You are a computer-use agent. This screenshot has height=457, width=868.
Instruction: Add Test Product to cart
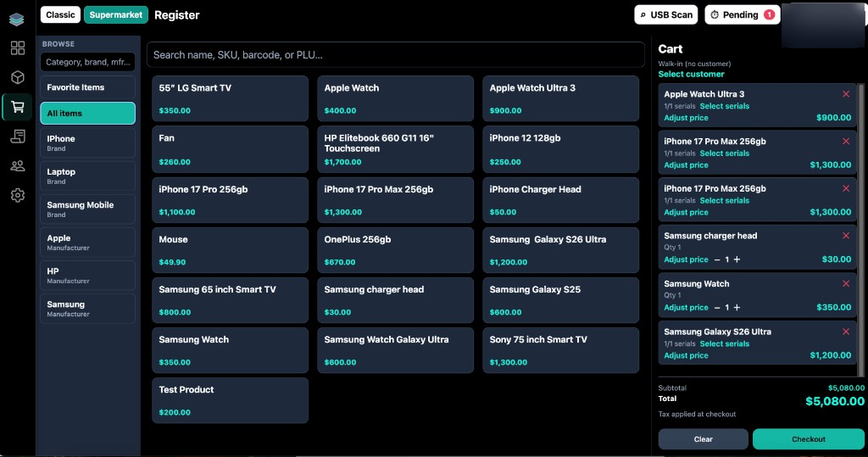[230, 400]
